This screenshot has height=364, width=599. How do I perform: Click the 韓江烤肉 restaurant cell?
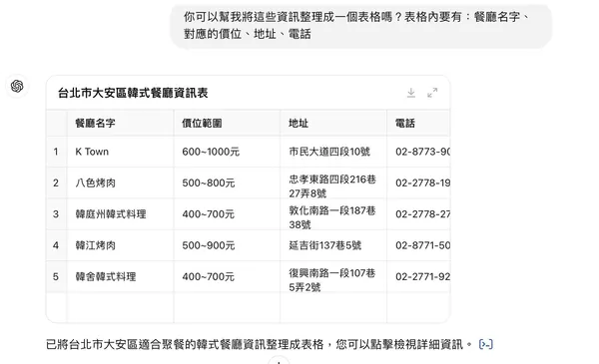pos(121,245)
